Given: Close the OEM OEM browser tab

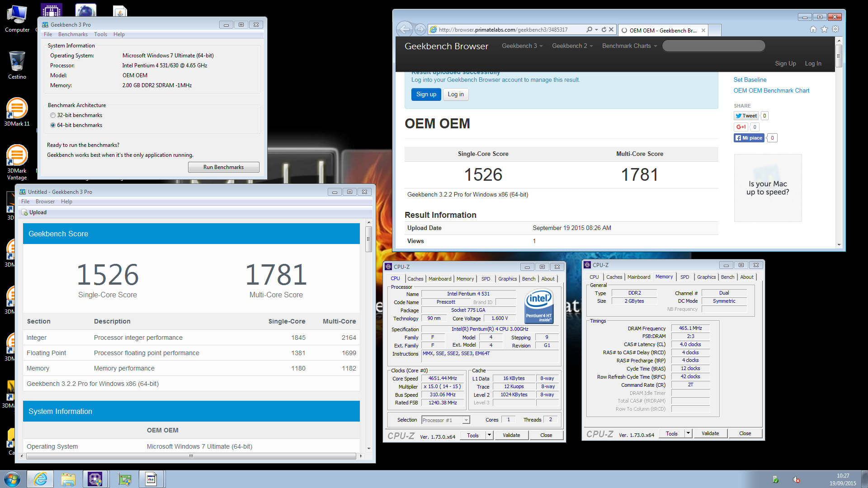Looking at the screenshot, I should click(703, 30).
